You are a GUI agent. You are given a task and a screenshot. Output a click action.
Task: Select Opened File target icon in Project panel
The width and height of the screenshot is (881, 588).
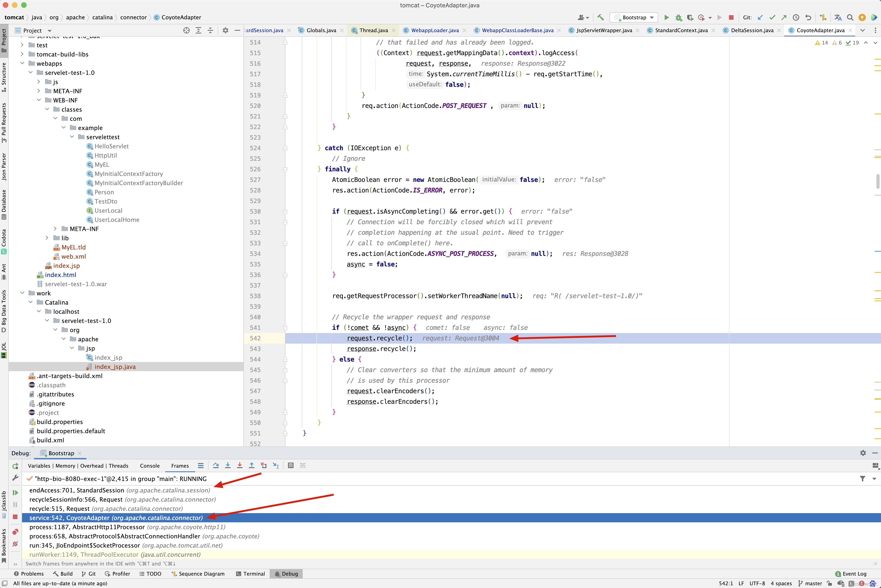point(186,30)
